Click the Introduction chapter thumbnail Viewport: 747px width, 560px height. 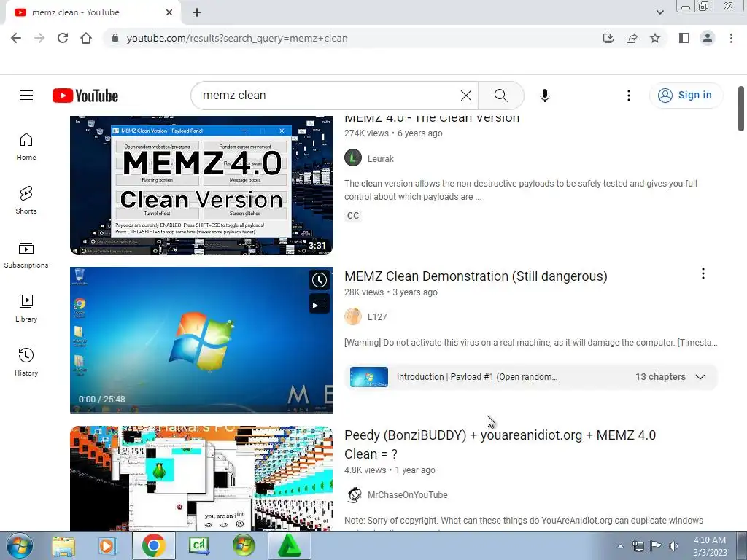[x=368, y=377]
